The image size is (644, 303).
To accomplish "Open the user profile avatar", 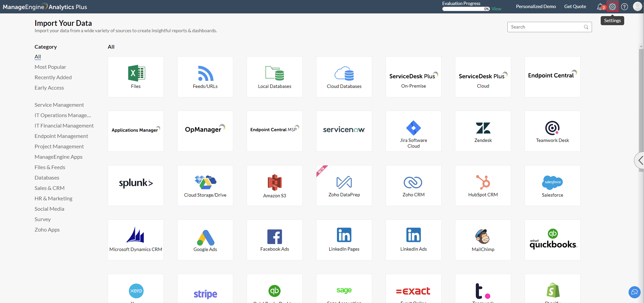I will (637, 6).
